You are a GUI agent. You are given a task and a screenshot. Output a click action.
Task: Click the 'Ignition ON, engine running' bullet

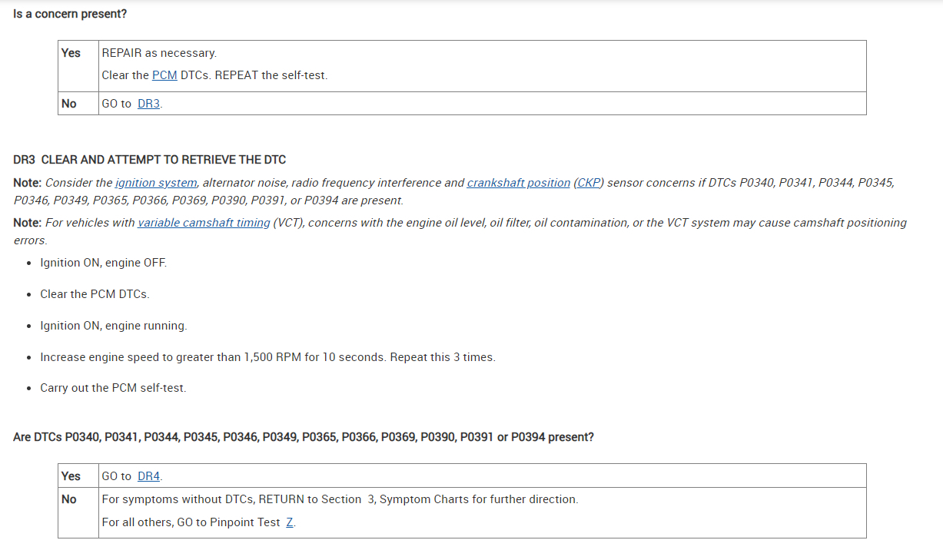pos(113,326)
